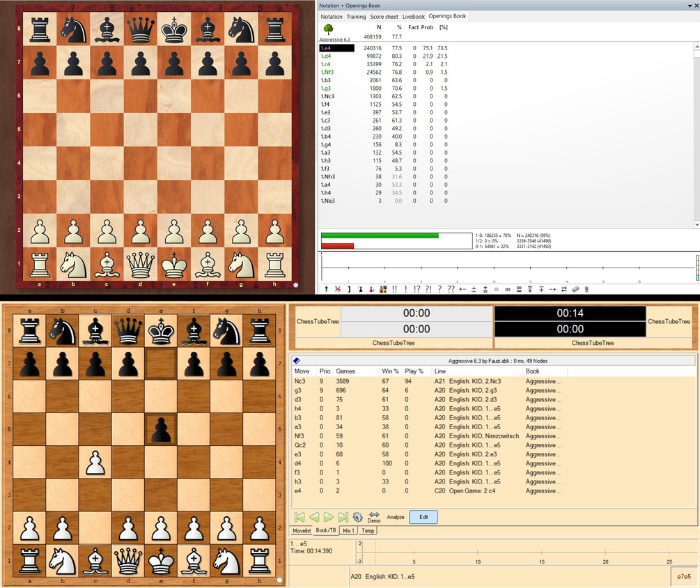Click the red crossed-out delete variation icon
This screenshot has height=588, width=700.
[338, 289]
